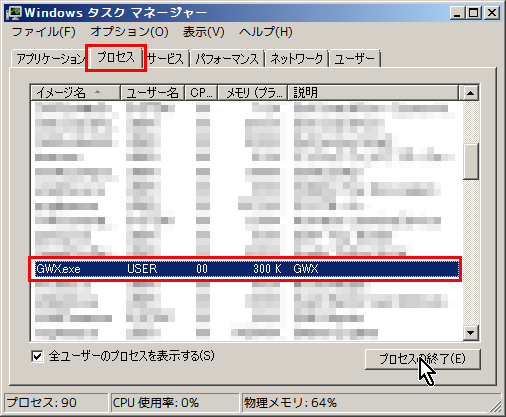Image resolution: width=506 pixels, height=417 pixels.
Task: Open the オプション(O) menu
Action: coord(129,32)
